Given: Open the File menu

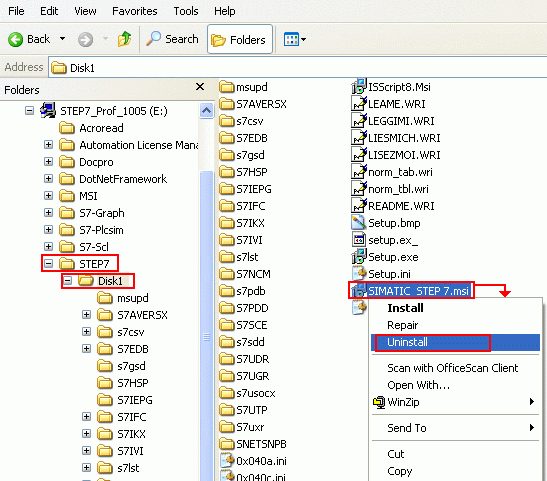Looking at the screenshot, I should [x=16, y=11].
